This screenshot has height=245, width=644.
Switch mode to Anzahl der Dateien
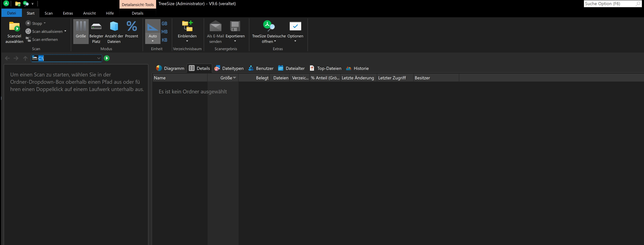(x=114, y=32)
